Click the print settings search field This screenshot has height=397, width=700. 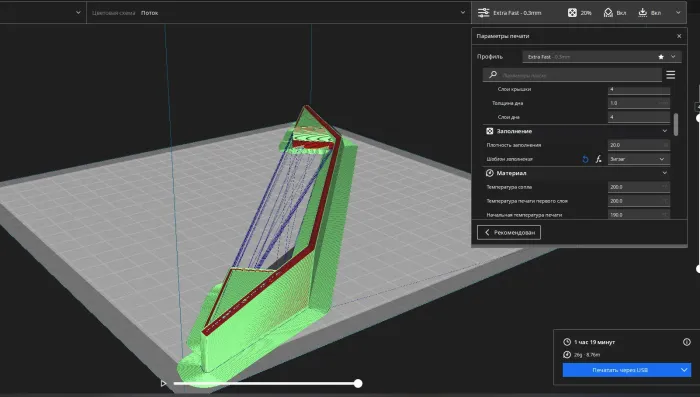[572, 75]
